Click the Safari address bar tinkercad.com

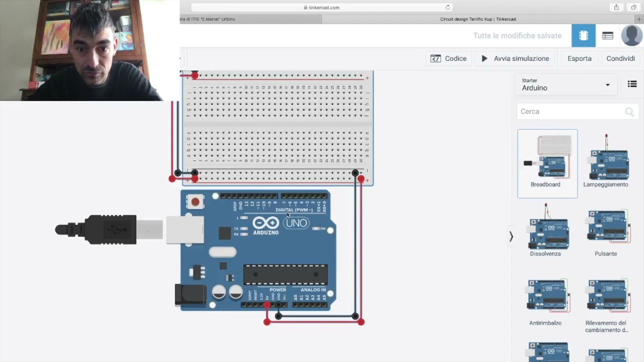coord(321,8)
